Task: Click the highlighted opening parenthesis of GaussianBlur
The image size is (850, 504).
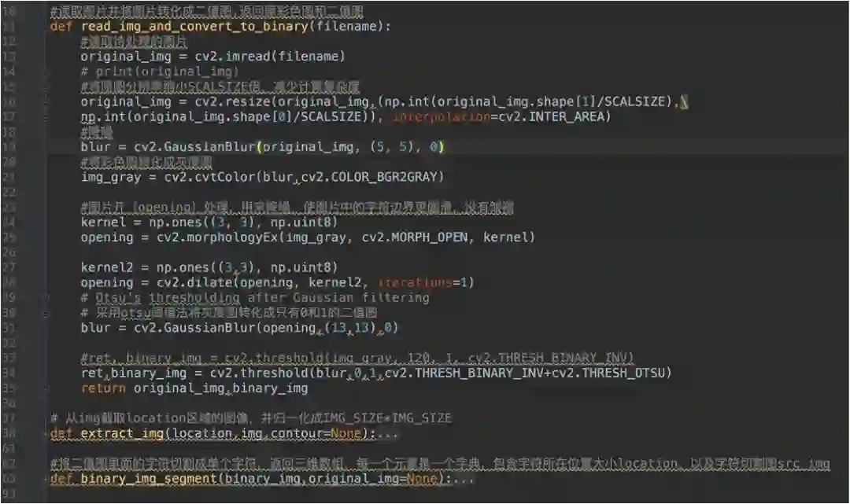Action: tap(260, 147)
